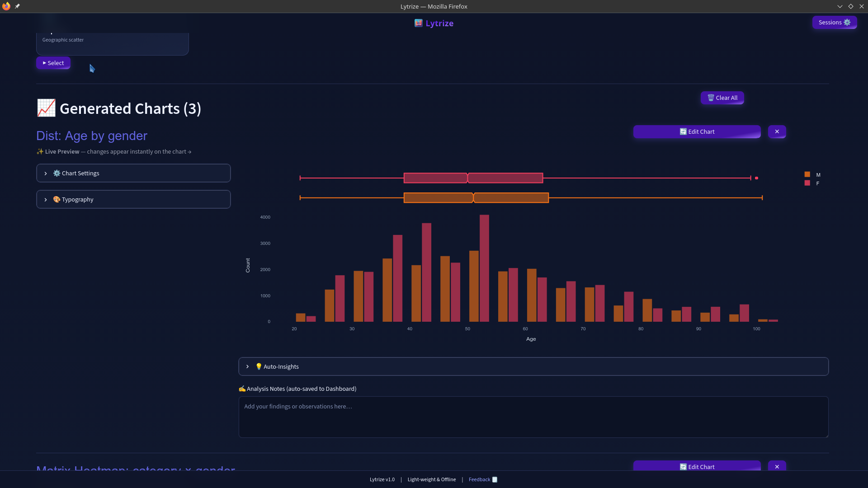This screenshot has height=488, width=868.
Task: Expand the Typography panel
Action: pyautogui.click(x=133, y=200)
